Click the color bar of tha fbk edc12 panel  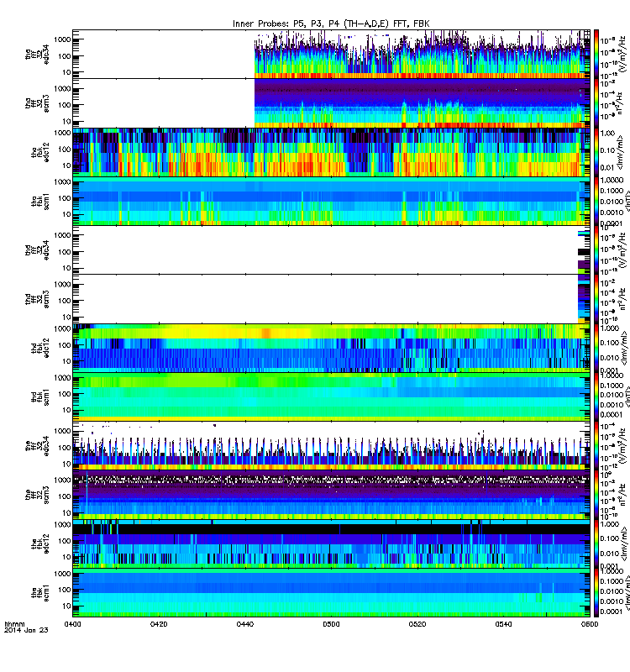[596, 152]
